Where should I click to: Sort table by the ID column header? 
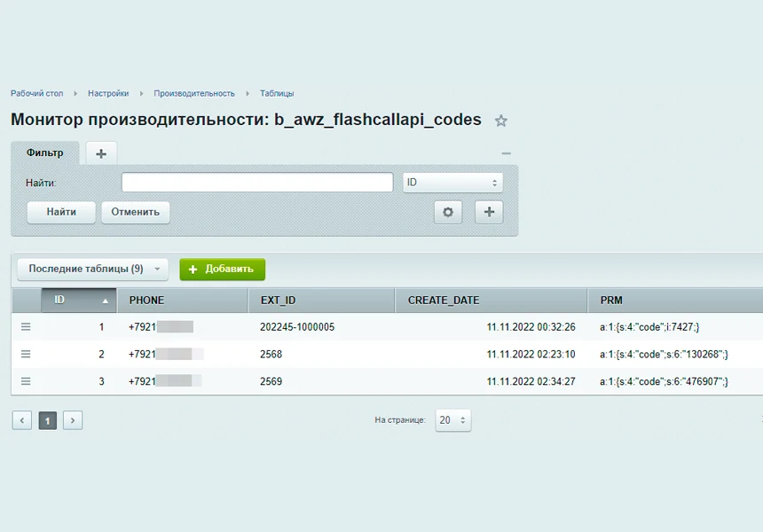79,300
